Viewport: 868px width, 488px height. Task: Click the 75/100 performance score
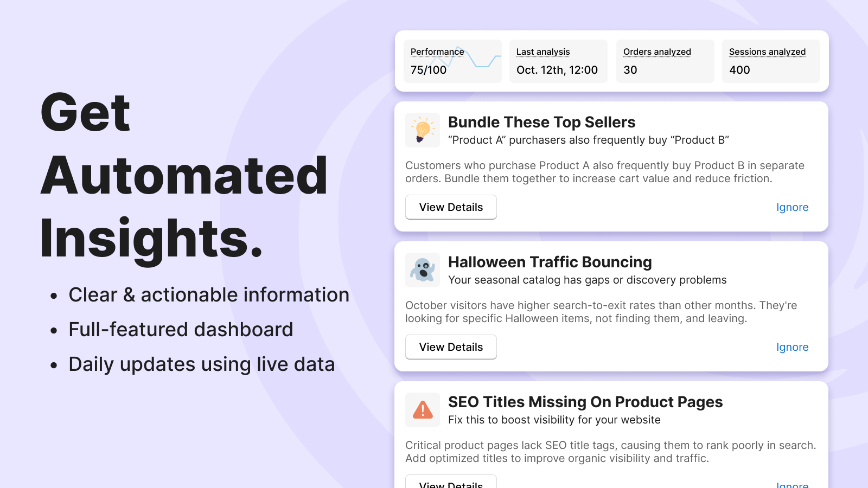(429, 70)
